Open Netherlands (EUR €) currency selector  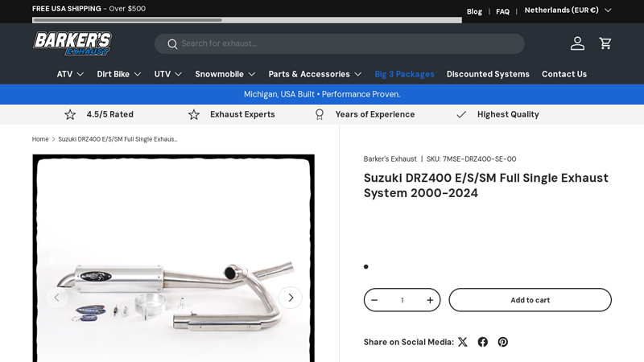click(x=568, y=10)
